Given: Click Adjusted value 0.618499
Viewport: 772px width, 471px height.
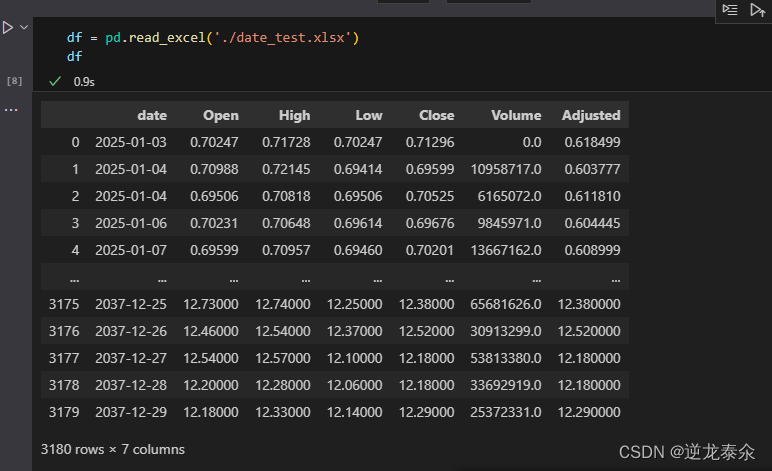Looking at the screenshot, I should point(592,142).
